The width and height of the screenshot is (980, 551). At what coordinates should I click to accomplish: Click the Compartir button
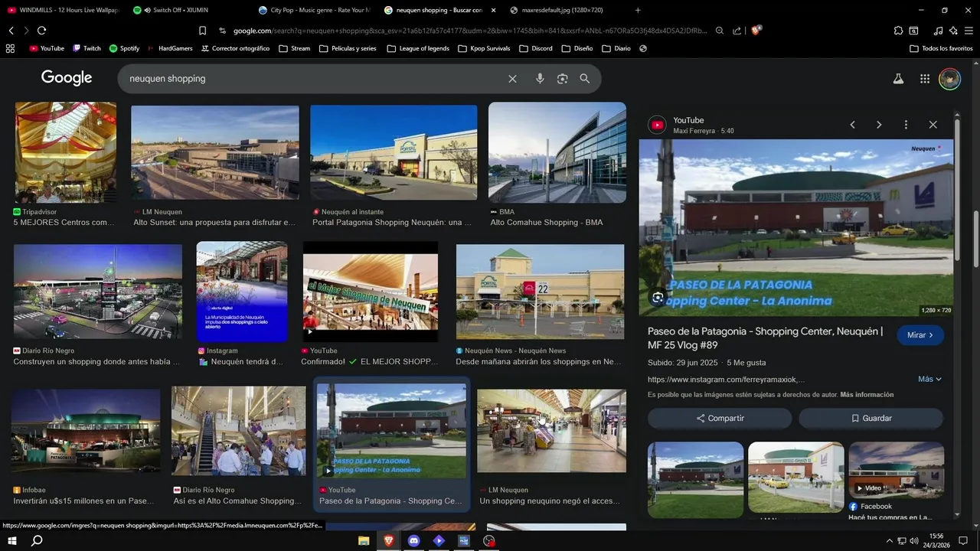pos(720,419)
